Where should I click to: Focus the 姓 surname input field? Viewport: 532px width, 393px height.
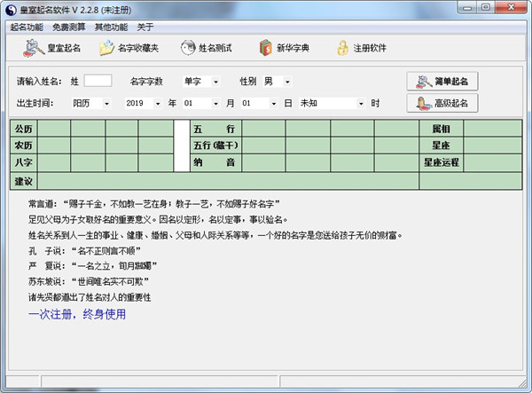[98, 81]
